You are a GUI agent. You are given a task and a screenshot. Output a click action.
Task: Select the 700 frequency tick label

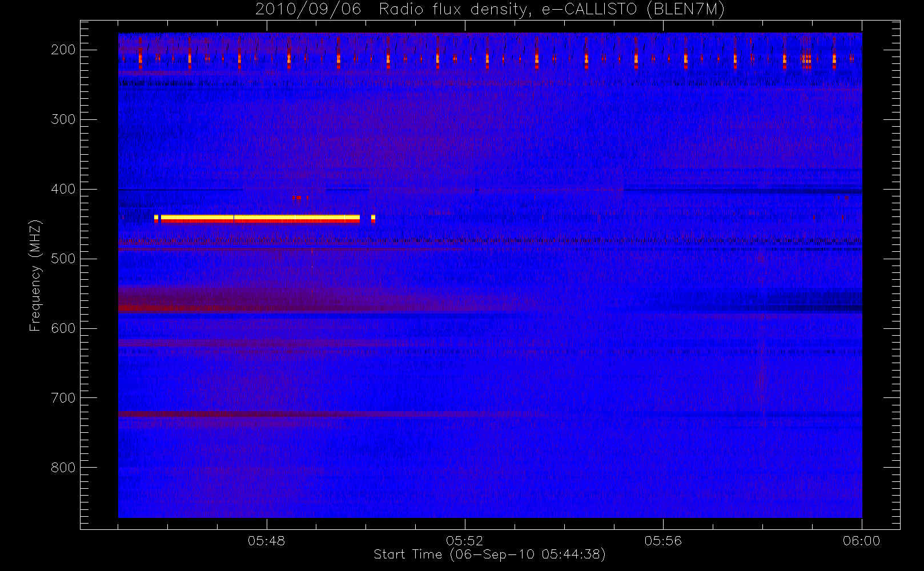tap(63, 398)
